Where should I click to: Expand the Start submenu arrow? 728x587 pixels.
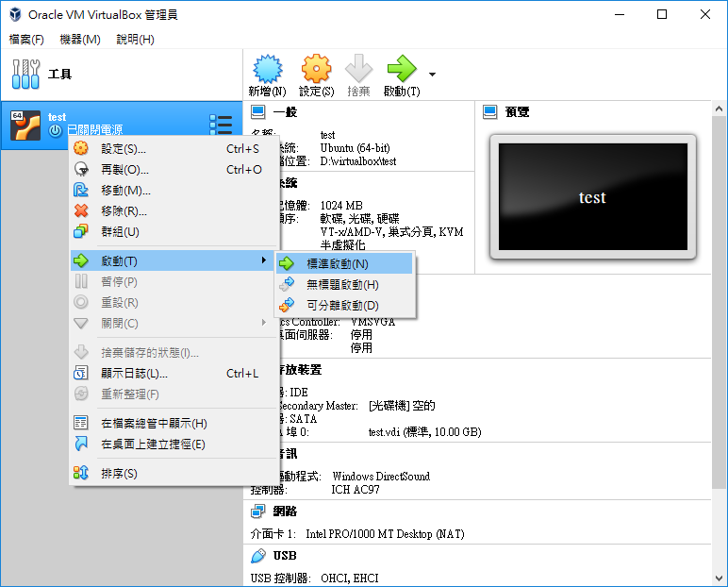[x=264, y=260]
